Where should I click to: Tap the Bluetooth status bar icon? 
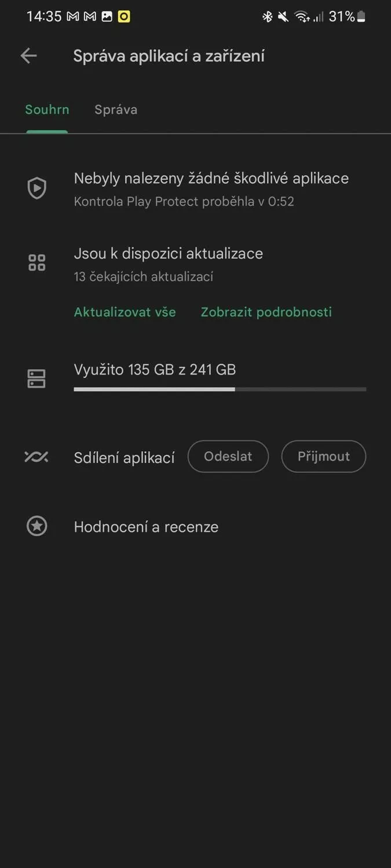[x=267, y=17]
